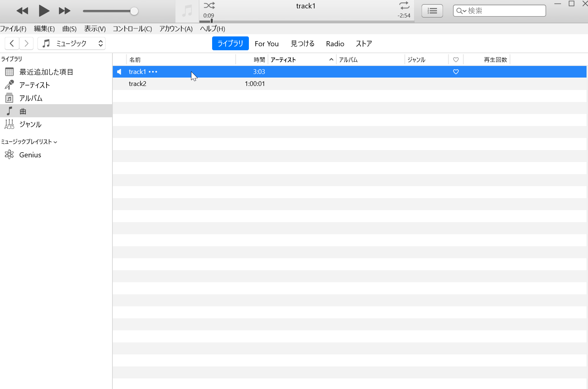
Task: Click the play button
Action: 44,11
